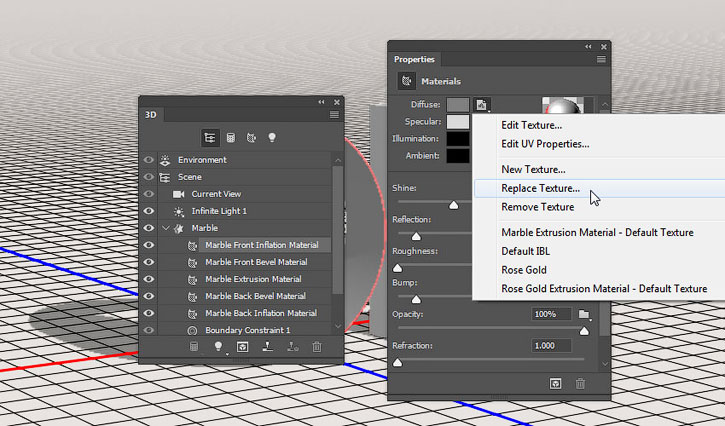Screen dimensions: 725x426
Task: Open the Properties panel flyout menu
Action: point(601,59)
